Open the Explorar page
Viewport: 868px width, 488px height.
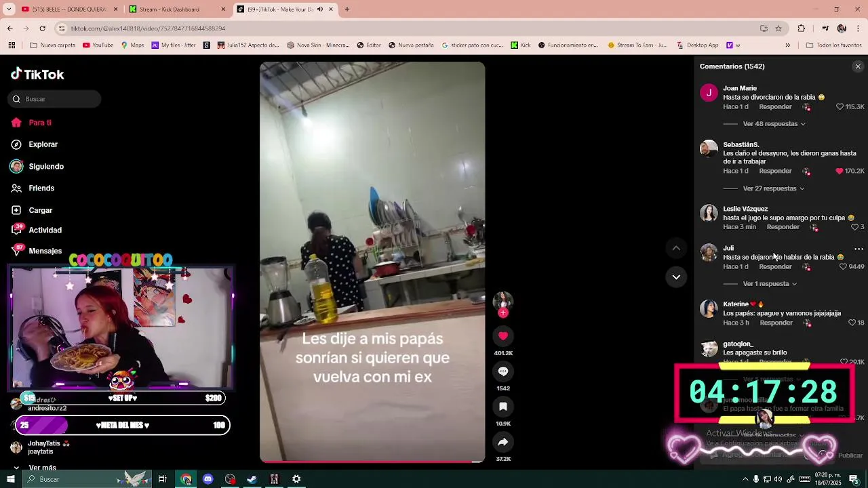pos(34,144)
